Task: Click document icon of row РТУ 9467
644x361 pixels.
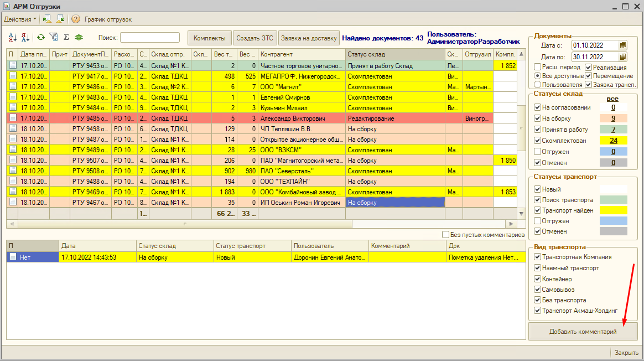Action: coord(13,202)
